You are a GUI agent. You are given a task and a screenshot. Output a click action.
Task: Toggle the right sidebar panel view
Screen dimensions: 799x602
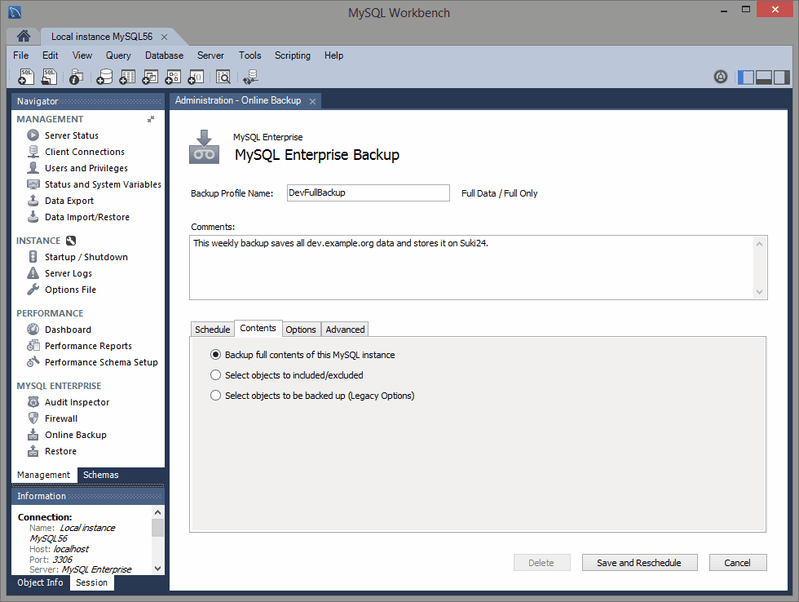pos(782,77)
